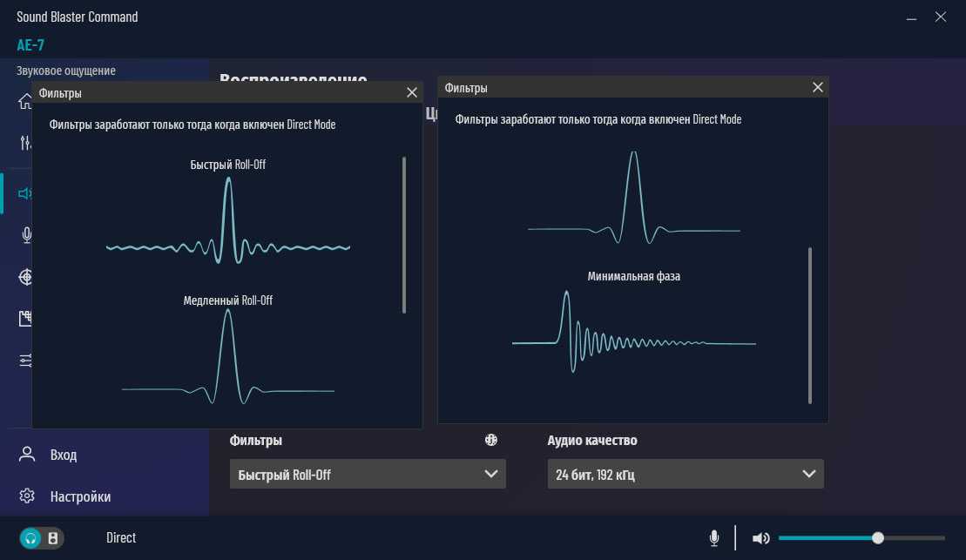Switch output to headphones in bottom toggle
Image resolution: width=966 pixels, height=560 pixels.
(x=31, y=538)
